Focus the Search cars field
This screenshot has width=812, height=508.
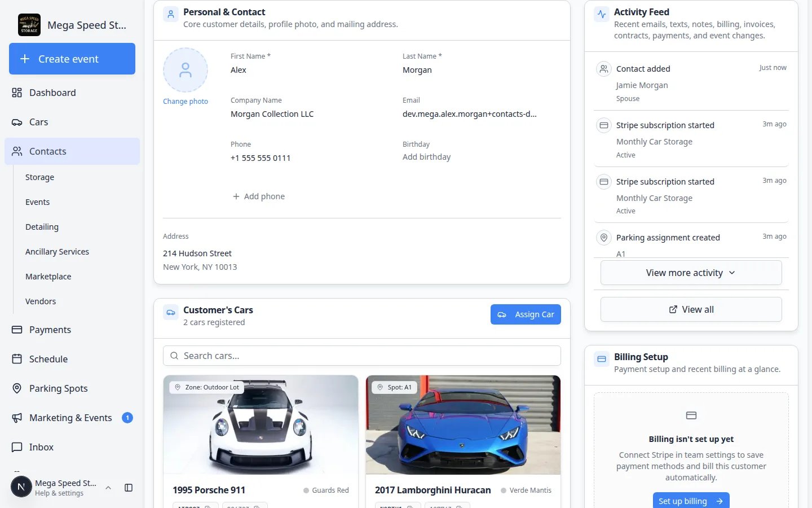point(362,356)
